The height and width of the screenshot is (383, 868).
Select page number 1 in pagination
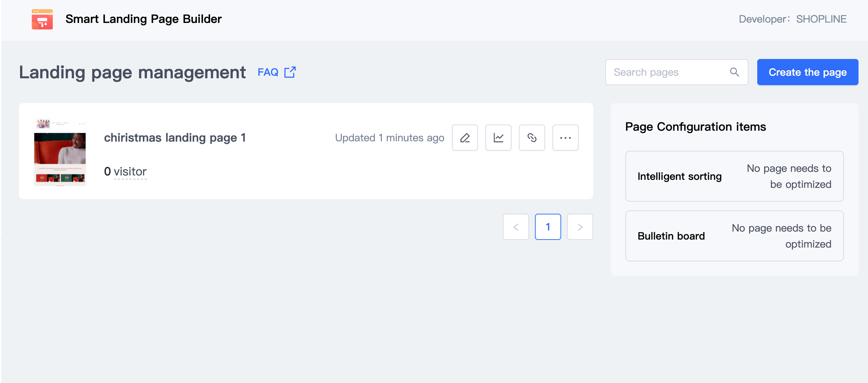(548, 227)
